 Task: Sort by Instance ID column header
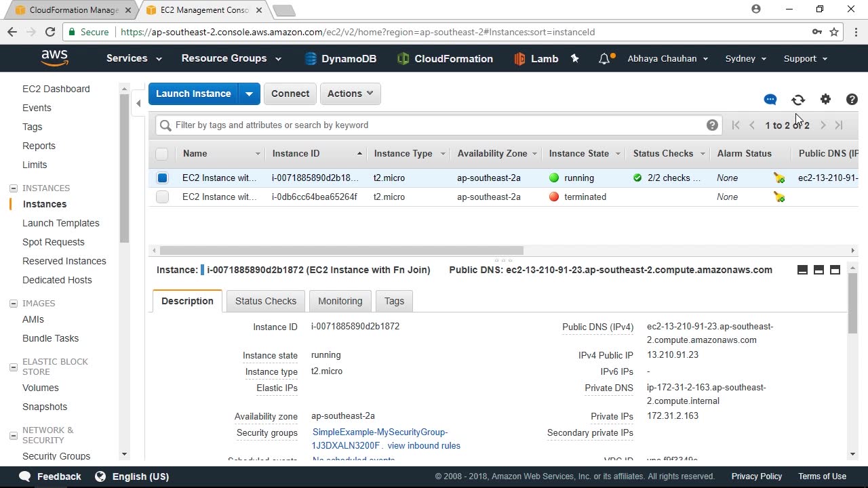(x=317, y=154)
